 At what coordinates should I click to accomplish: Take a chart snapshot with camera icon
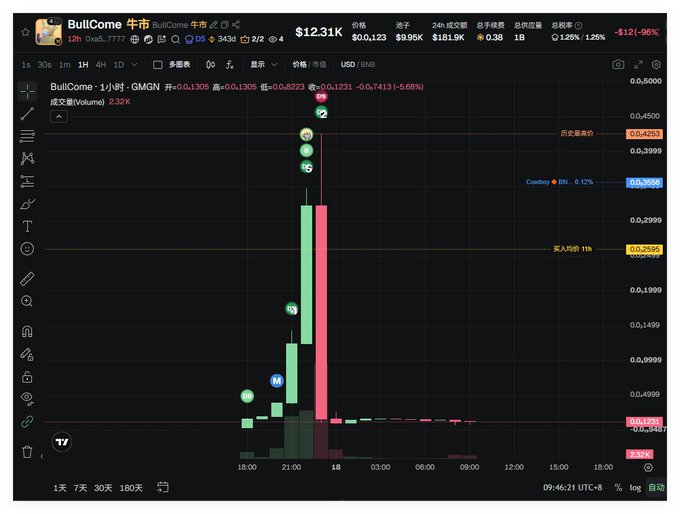(x=618, y=65)
